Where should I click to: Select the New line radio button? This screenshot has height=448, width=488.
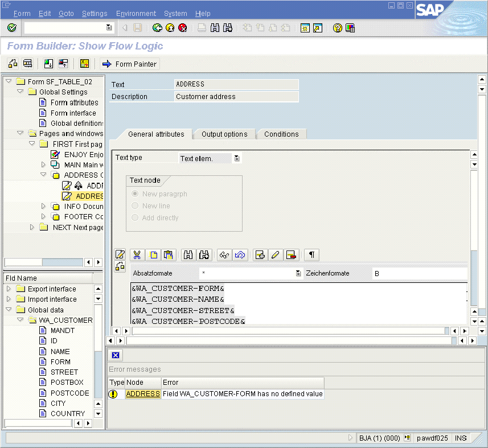(x=135, y=206)
